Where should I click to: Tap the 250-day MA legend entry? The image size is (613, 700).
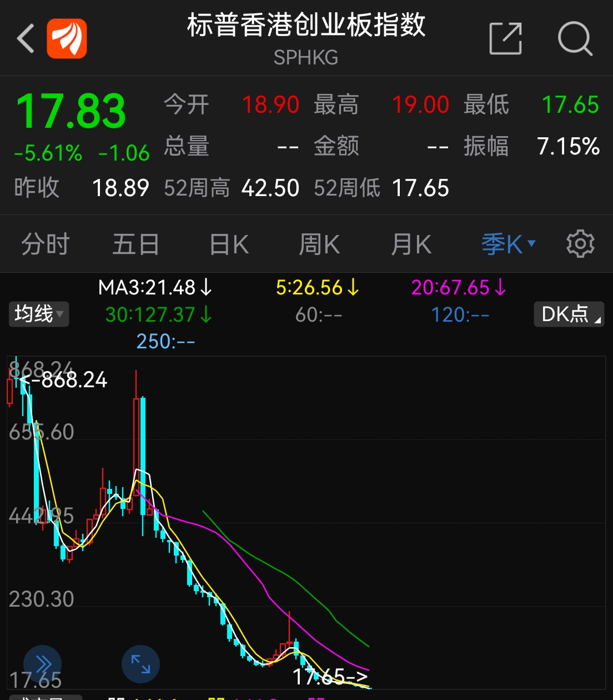(x=165, y=342)
